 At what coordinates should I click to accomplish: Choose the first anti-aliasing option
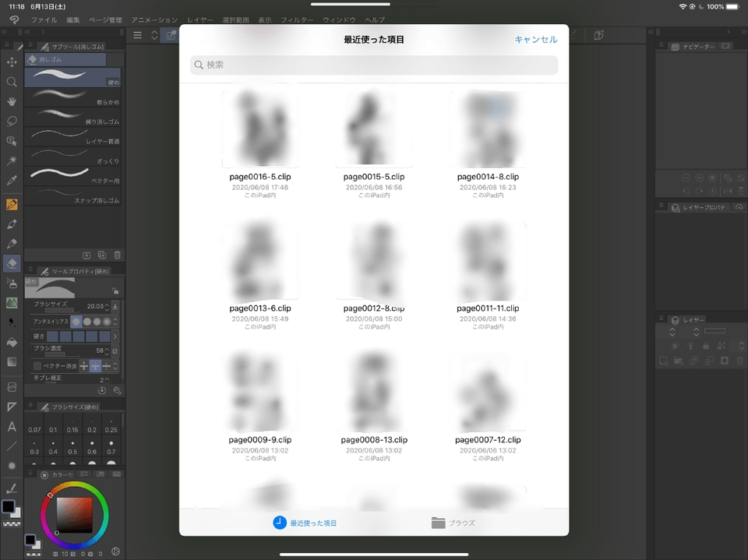(76, 321)
